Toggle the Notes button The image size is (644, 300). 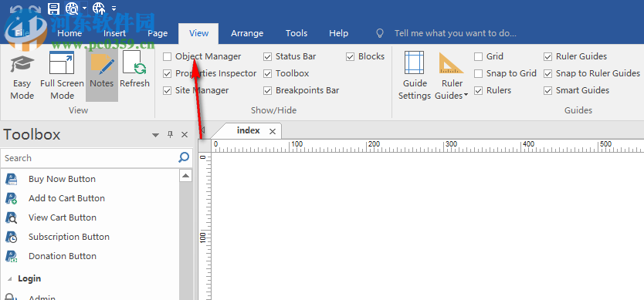pos(102,75)
